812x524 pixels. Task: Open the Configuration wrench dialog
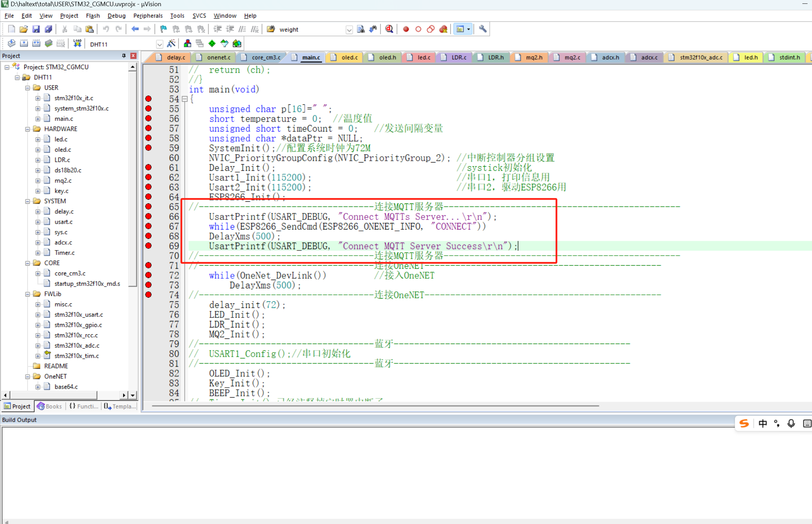[x=482, y=29]
